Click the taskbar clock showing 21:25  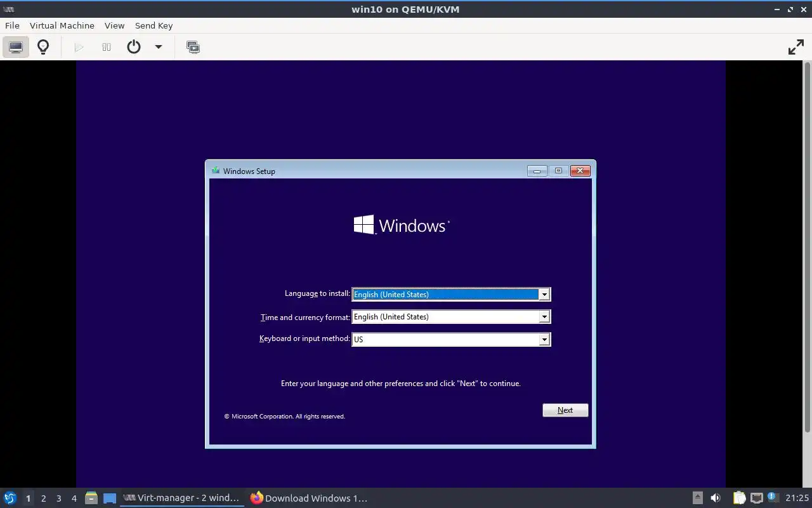tap(797, 498)
